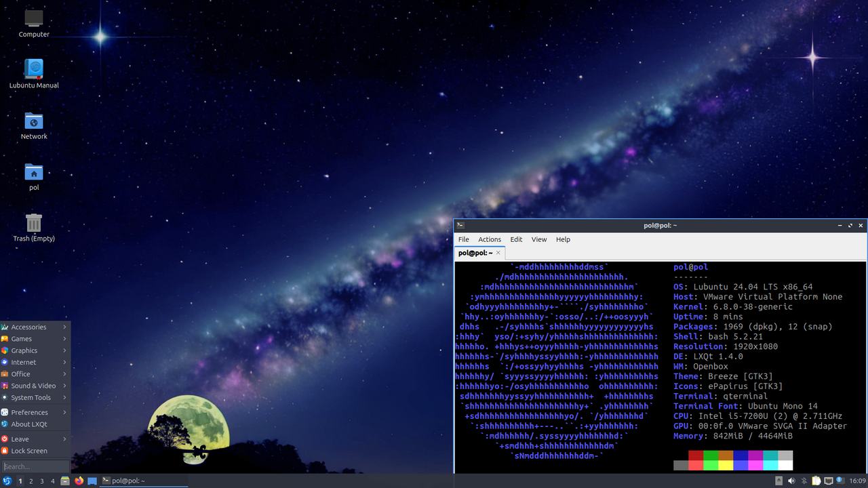Click the Bluetooth tray icon
This screenshot has height=488, width=868.
[804, 481]
